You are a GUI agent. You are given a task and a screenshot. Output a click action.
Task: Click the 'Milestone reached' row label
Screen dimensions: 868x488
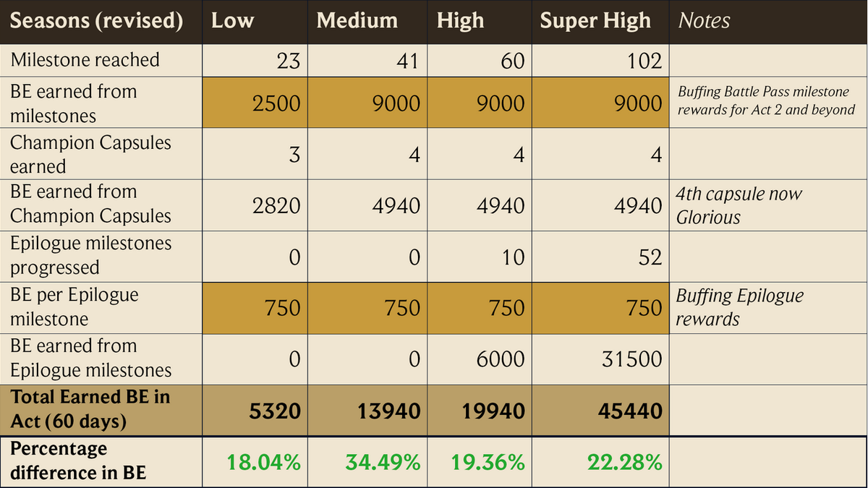pyautogui.click(x=85, y=60)
